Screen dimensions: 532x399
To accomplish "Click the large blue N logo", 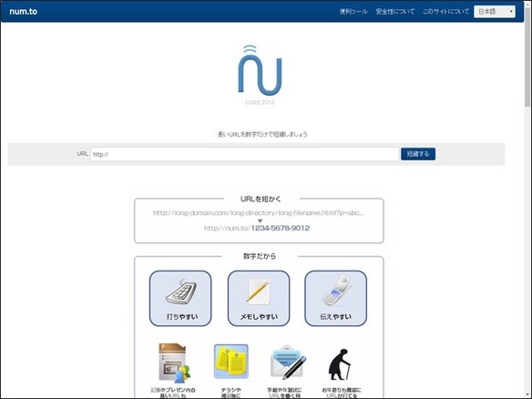I will pyautogui.click(x=260, y=70).
